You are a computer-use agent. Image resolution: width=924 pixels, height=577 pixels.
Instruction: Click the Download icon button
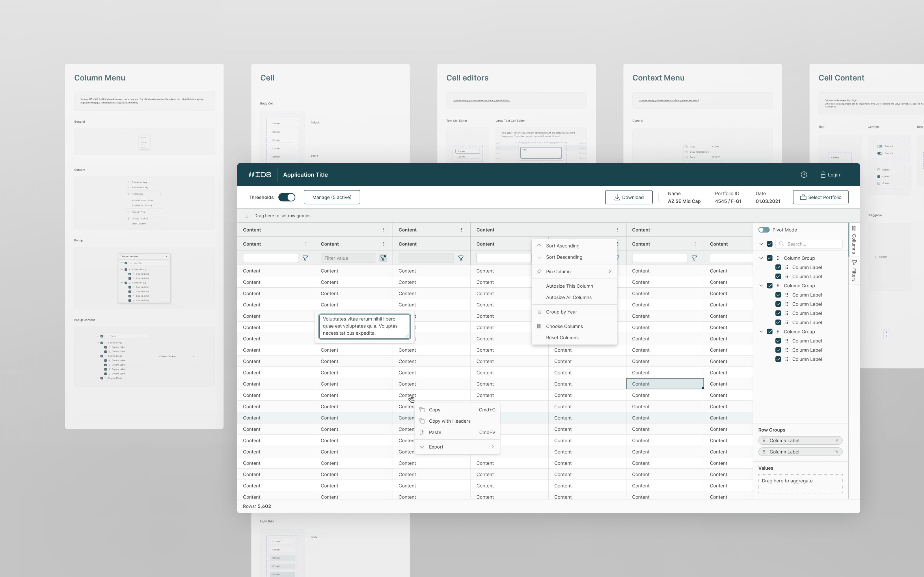tap(617, 197)
